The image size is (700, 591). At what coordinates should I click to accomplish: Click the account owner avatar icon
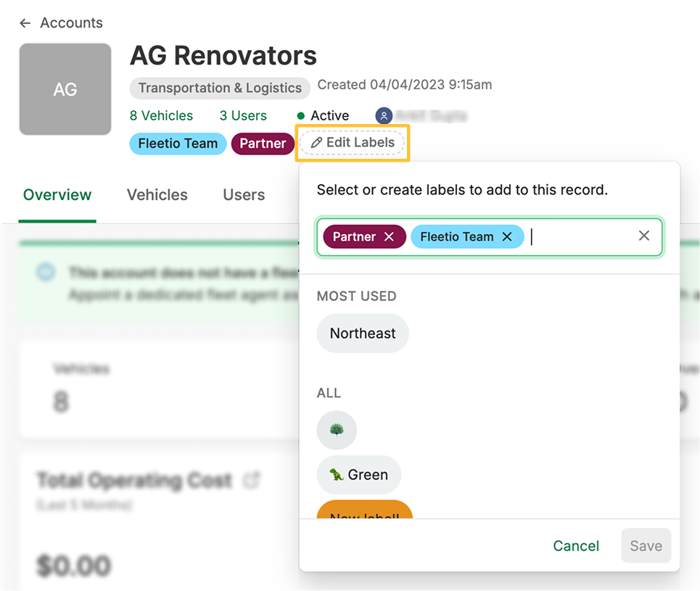coord(384,116)
